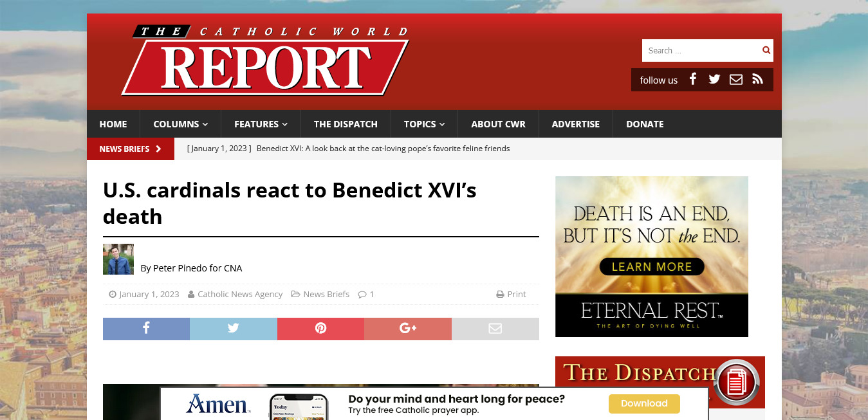Go to About CWR page
Screen dimensions: 868x420
click(498, 124)
